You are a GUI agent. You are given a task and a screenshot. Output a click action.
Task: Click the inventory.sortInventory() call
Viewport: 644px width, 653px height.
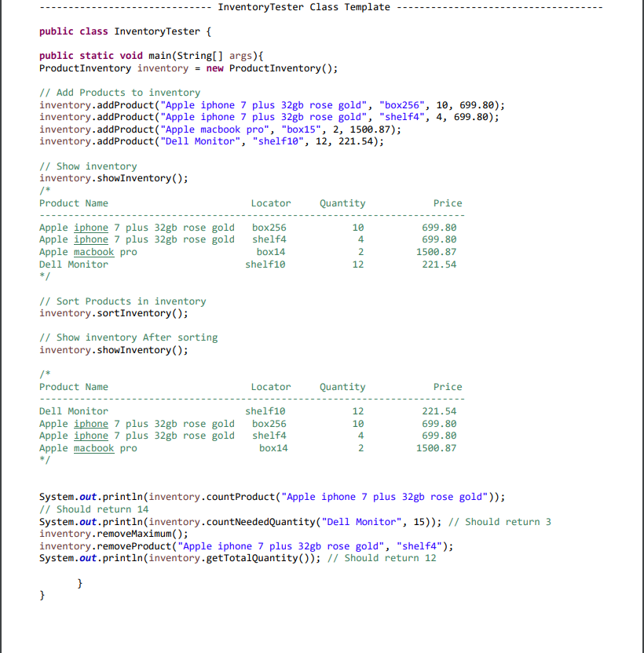pyautogui.click(x=114, y=313)
